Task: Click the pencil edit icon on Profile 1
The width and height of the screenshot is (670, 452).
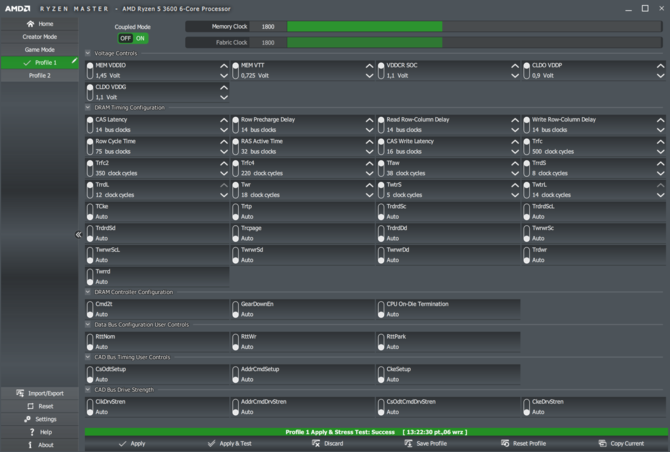Action: (x=74, y=61)
